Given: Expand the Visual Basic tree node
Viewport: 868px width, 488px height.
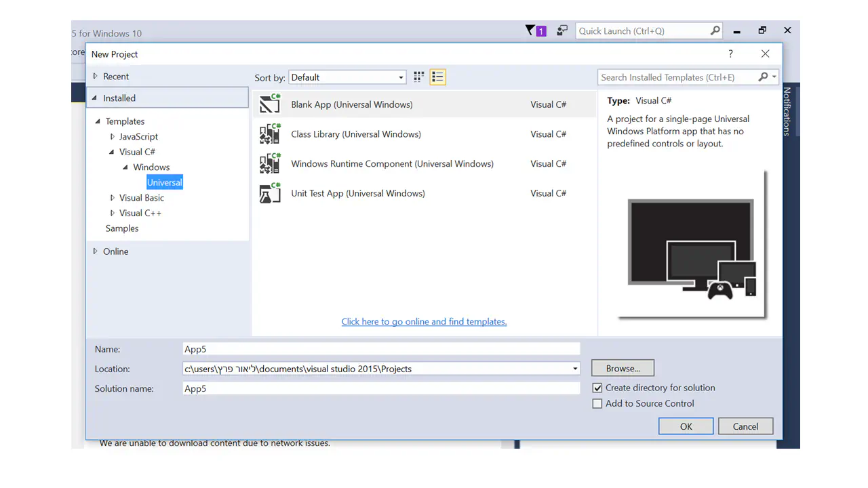Looking at the screenshot, I should pyautogui.click(x=113, y=198).
